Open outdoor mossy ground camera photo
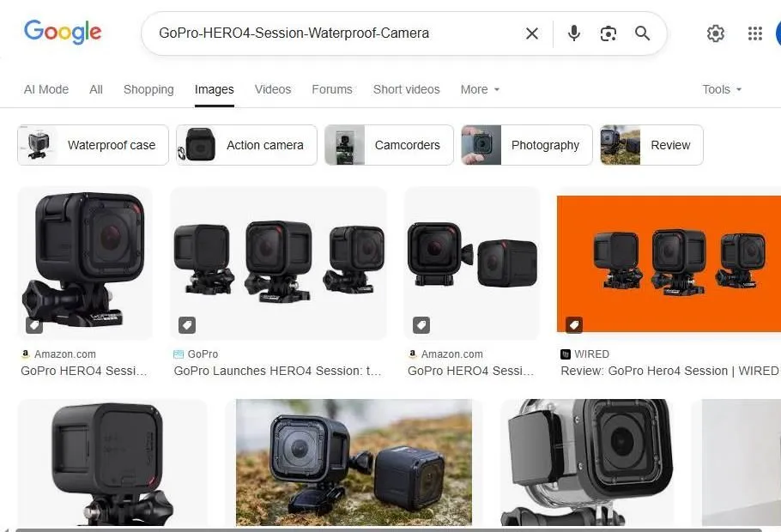 pos(354,462)
